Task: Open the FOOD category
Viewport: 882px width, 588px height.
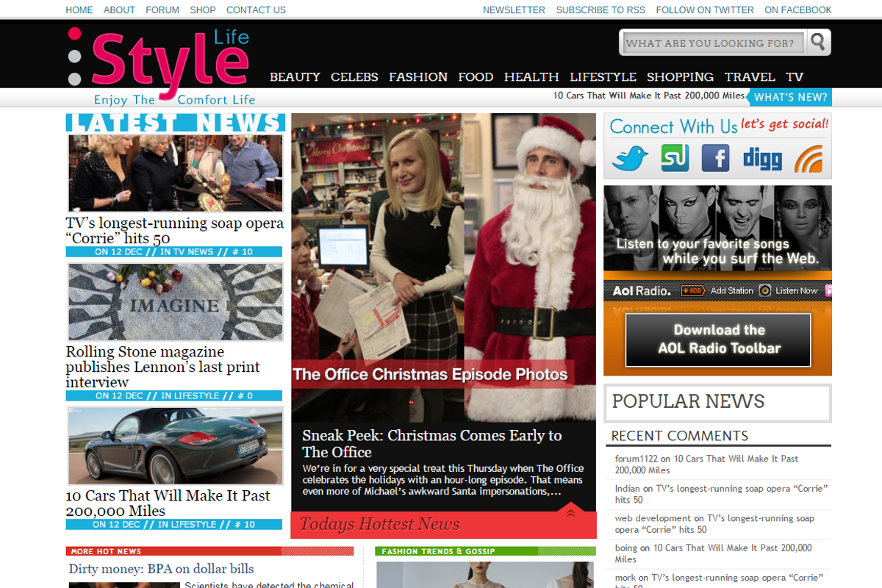Action: [x=476, y=76]
